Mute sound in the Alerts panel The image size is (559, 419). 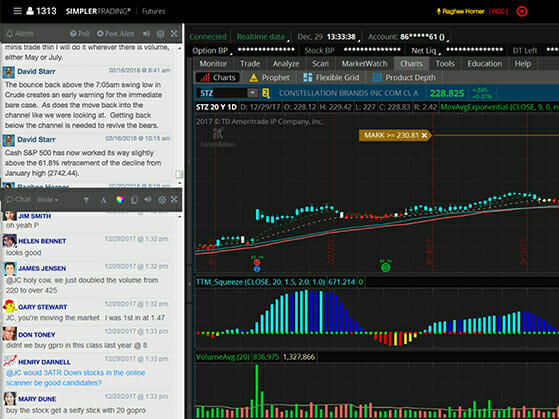click(x=146, y=34)
